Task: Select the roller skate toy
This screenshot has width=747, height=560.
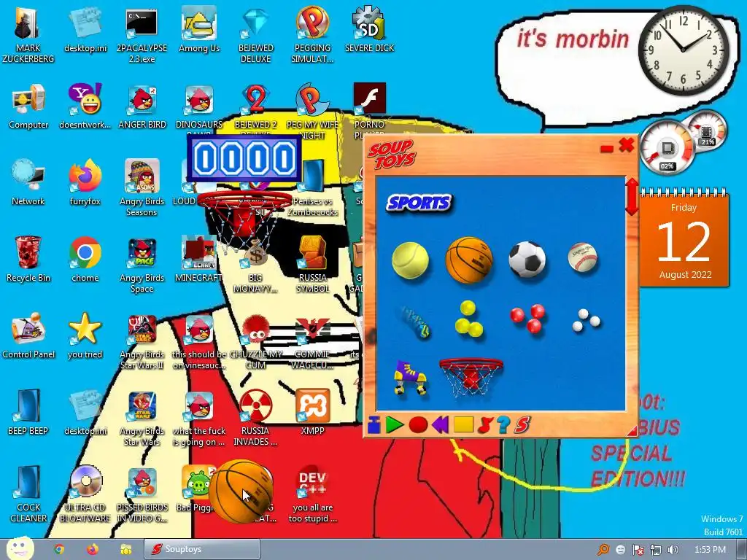Action: [x=410, y=377]
